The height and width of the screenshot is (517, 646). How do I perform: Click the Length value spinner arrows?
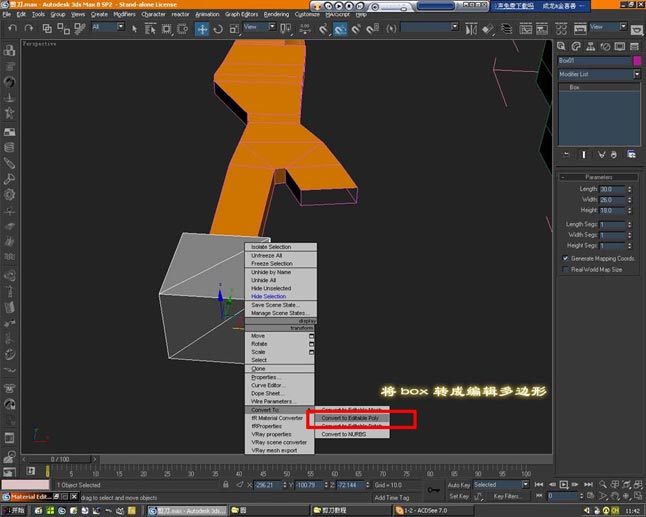[x=629, y=189]
